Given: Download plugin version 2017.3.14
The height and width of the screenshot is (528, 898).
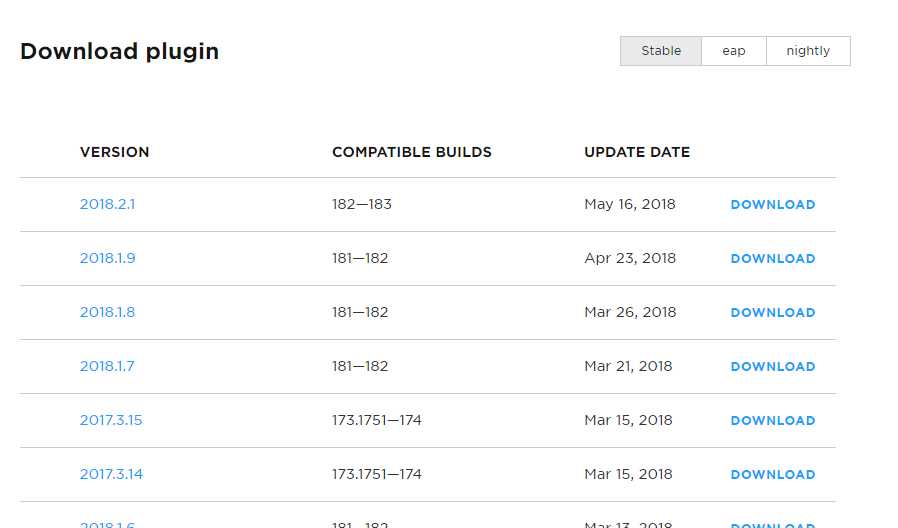Looking at the screenshot, I should [x=773, y=474].
